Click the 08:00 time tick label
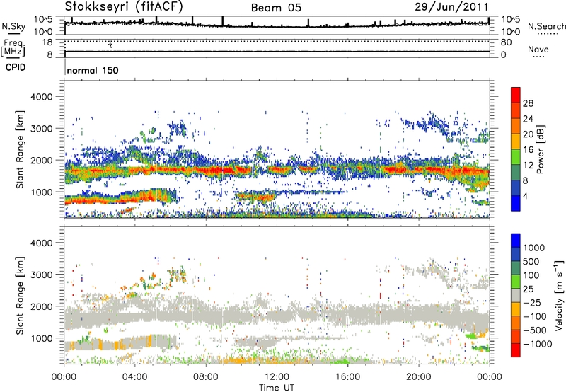 coord(206,377)
